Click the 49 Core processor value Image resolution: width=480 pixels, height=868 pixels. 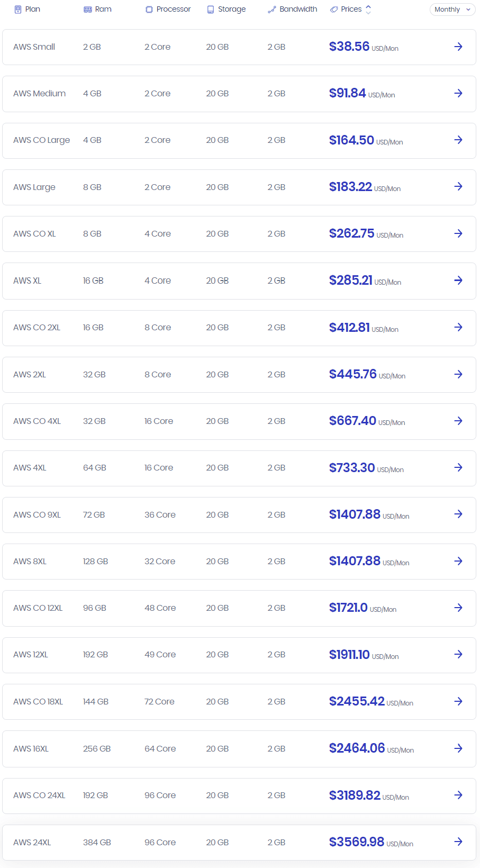pyautogui.click(x=160, y=655)
